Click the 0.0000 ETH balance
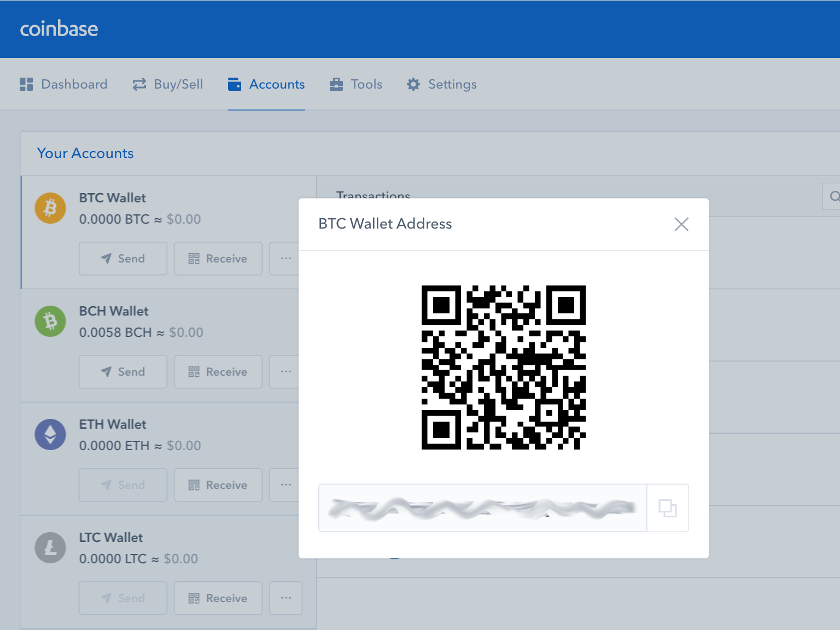This screenshot has width=840, height=630. coord(114,446)
